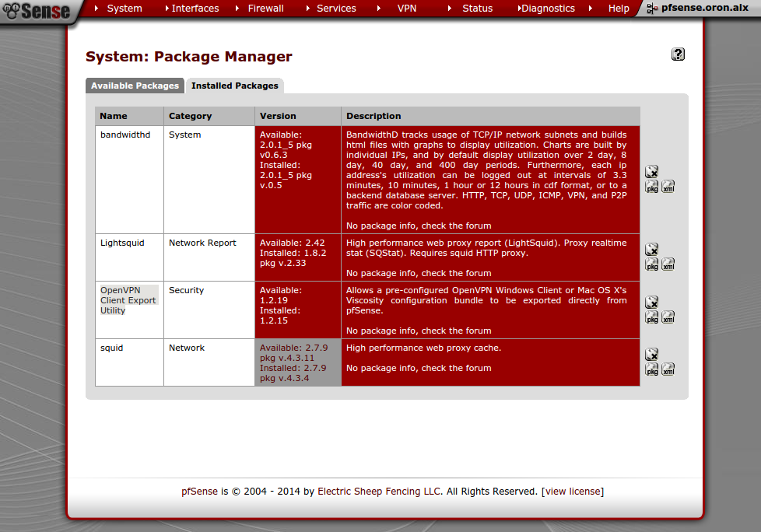Viewport: 761px width, 532px height.
Task: Remove OpenVPN Client Export Utility with X icon
Action: point(651,302)
